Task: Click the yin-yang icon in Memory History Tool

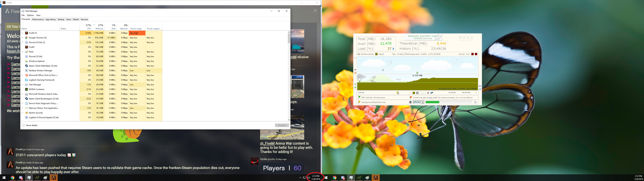Action: (x=411, y=102)
